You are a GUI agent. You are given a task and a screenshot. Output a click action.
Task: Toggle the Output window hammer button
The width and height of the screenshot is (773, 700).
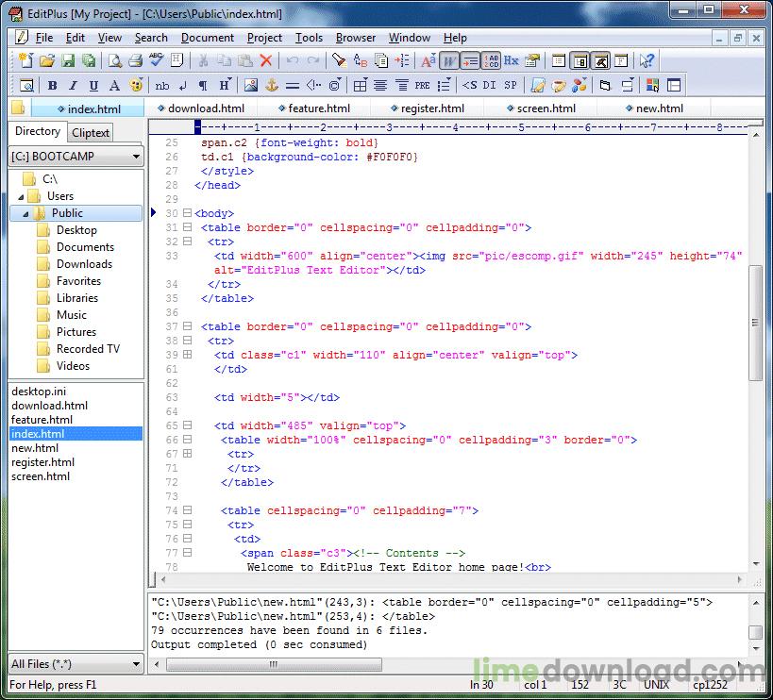click(x=600, y=61)
